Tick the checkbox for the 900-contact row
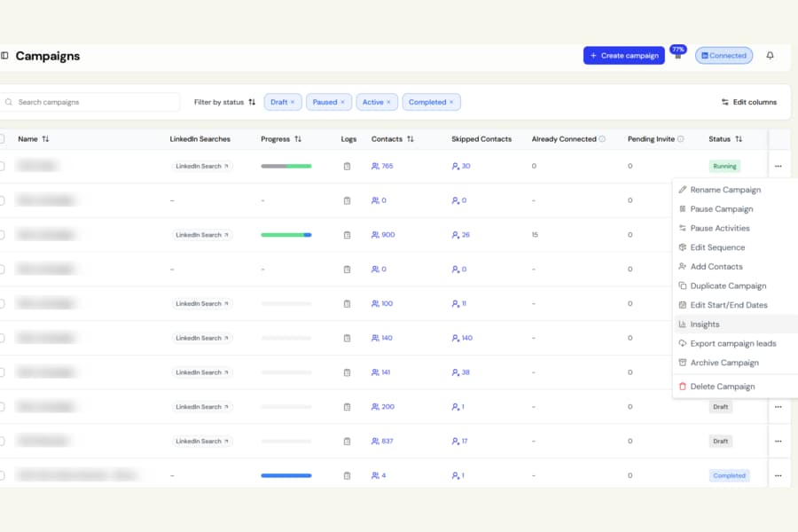The width and height of the screenshot is (798, 532). click(2, 235)
